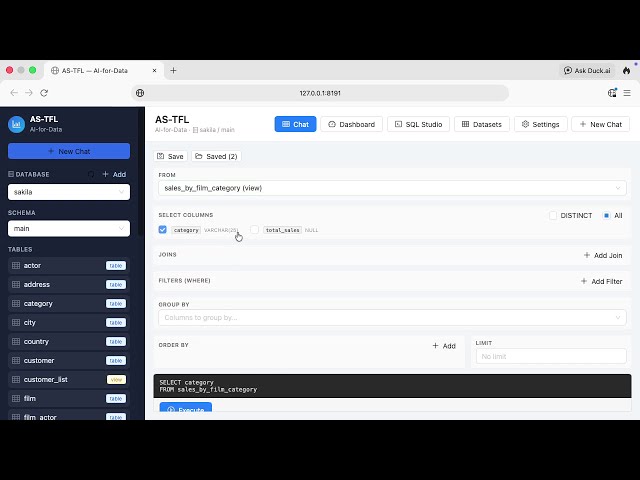Image resolution: width=640 pixels, height=480 pixels.
Task: Click Ask Duck.ai button
Action: (587, 71)
